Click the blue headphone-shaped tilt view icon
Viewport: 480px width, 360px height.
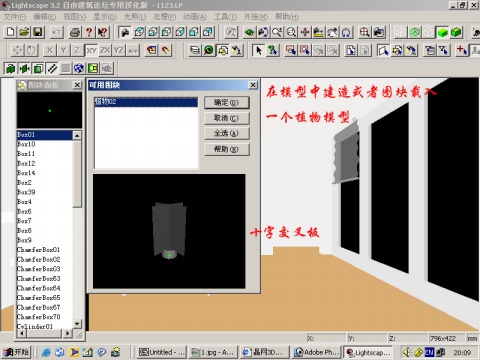click(346, 32)
